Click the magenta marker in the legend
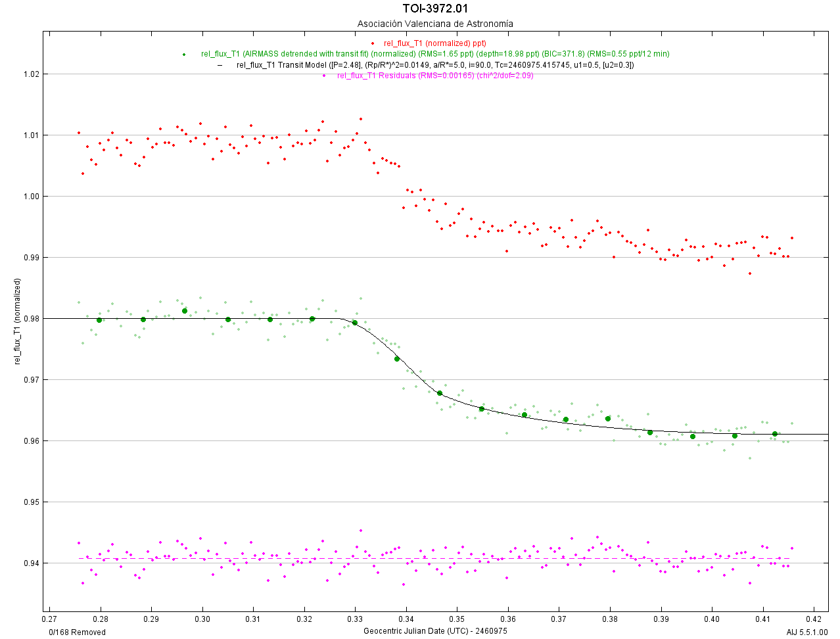 point(324,76)
